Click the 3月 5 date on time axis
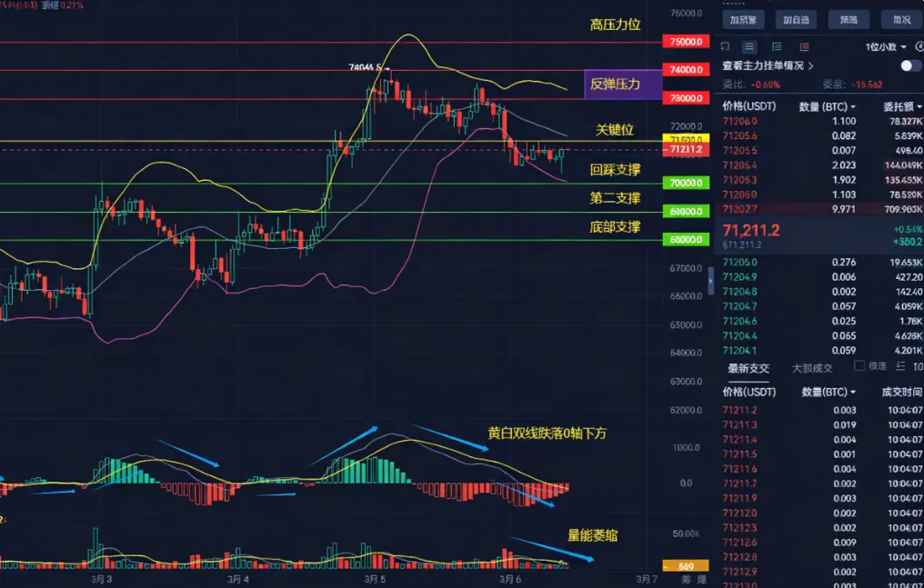 (x=375, y=580)
